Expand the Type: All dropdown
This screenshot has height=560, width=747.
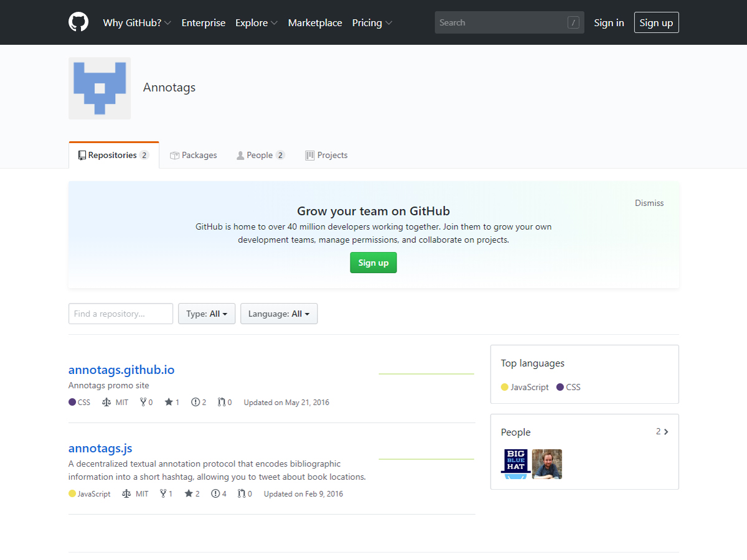coord(207,314)
